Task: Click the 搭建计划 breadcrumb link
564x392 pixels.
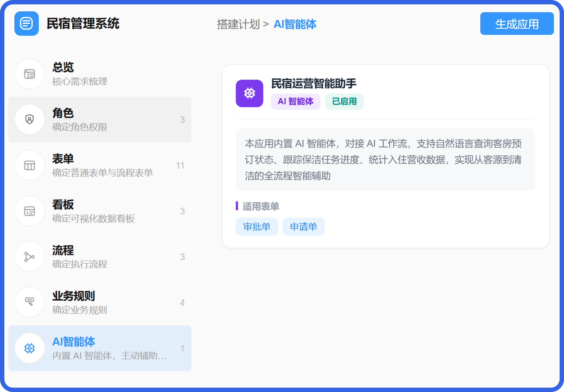Action: click(238, 24)
